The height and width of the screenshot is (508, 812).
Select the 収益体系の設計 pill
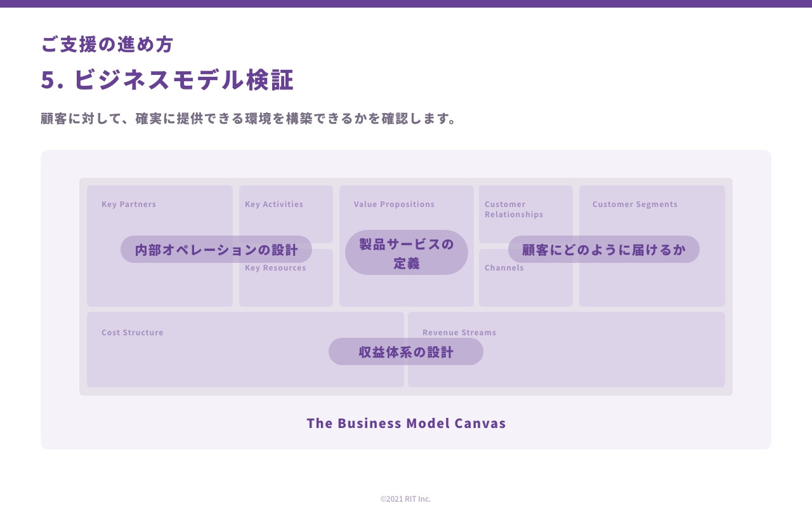[405, 351]
